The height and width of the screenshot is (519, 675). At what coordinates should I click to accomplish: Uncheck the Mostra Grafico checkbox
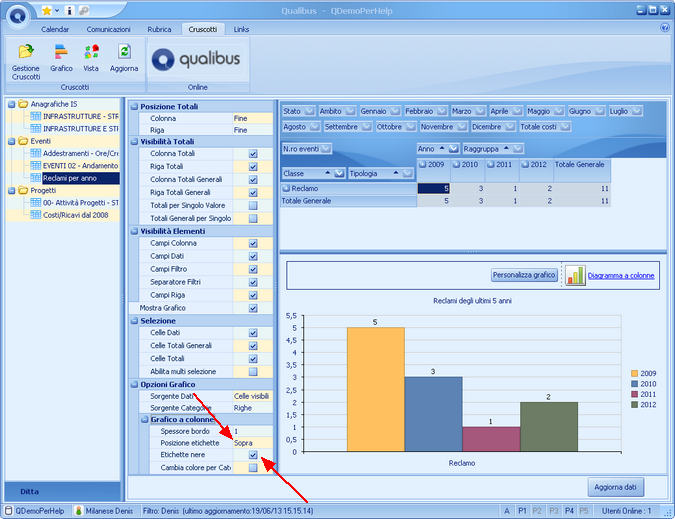tap(253, 308)
